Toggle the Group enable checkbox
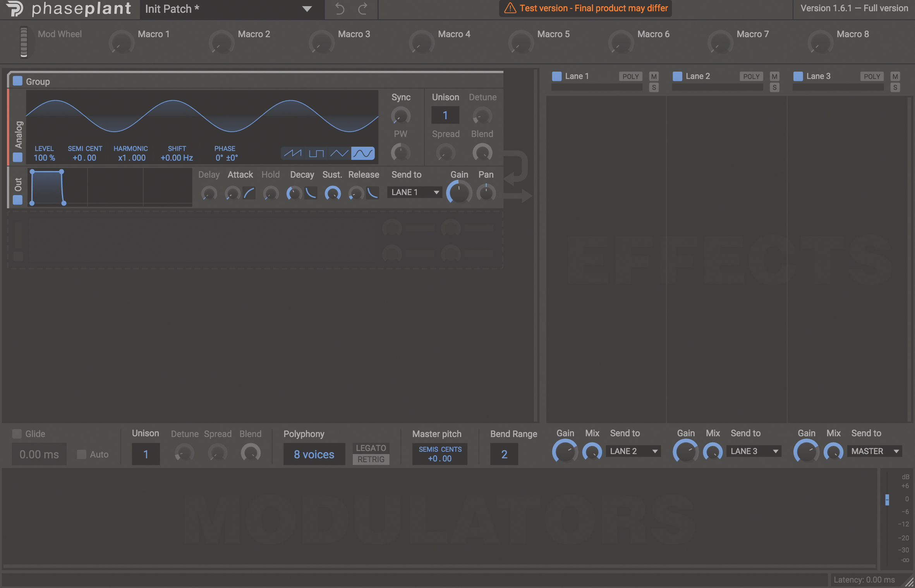 [x=17, y=81]
